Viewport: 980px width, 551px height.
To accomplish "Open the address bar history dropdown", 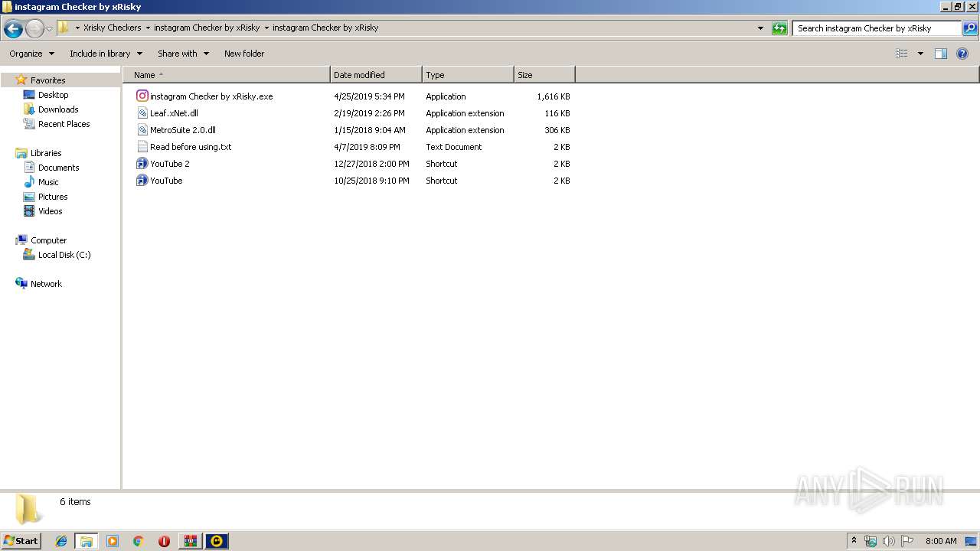I will click(x=760, y=28).
